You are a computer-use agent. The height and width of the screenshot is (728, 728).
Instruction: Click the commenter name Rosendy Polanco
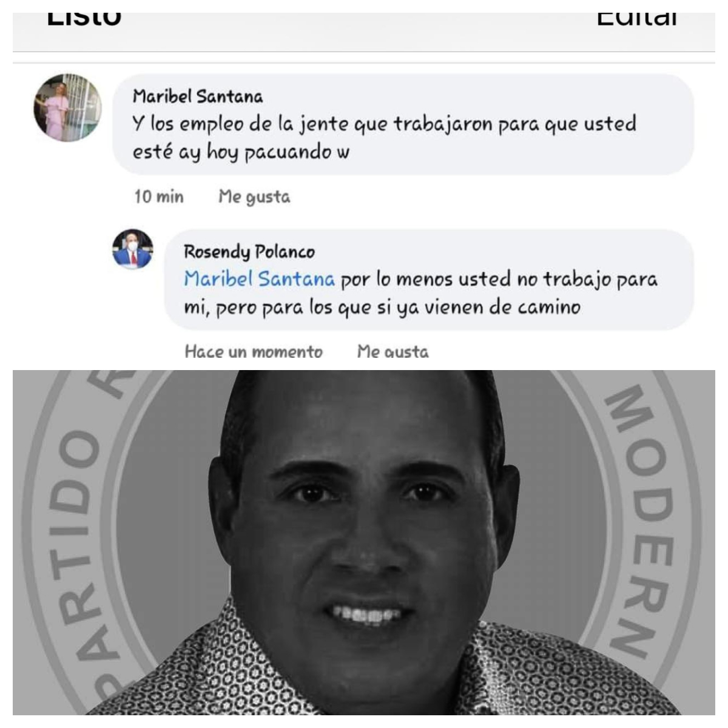click(249, 251)
